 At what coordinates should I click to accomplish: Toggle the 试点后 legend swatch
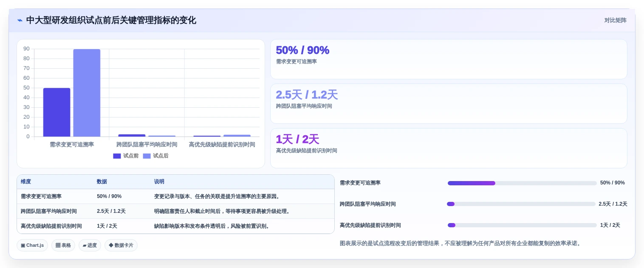147,156
